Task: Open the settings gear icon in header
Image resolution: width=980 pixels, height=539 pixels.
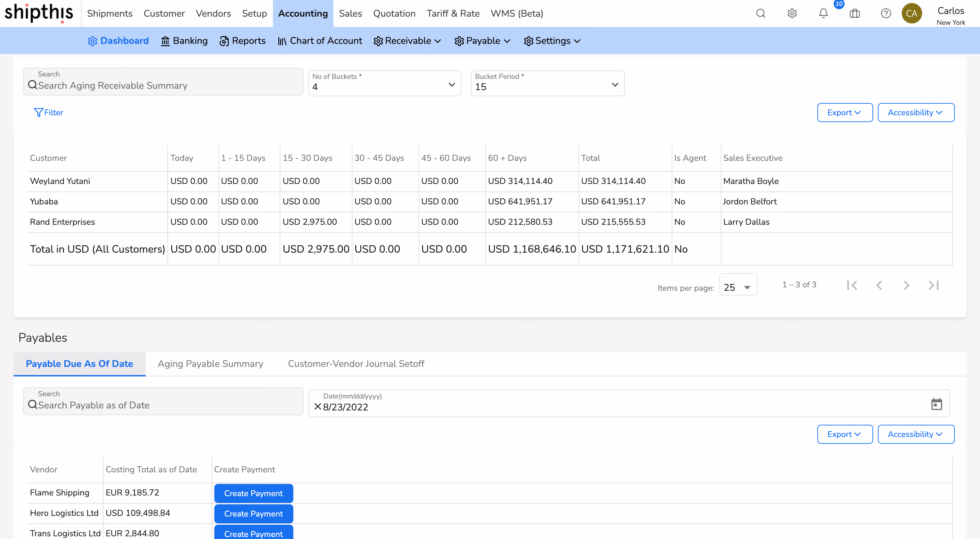Action: (792, 14)
